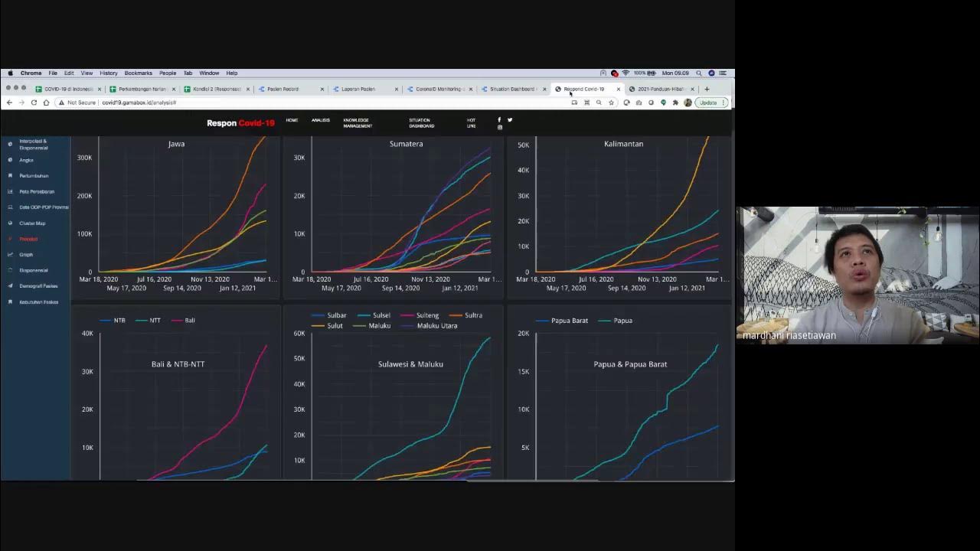980x551 pixels.
Task: Open the Data ODP-PDP Provinsi laptop icon
Action: (10, 207)
